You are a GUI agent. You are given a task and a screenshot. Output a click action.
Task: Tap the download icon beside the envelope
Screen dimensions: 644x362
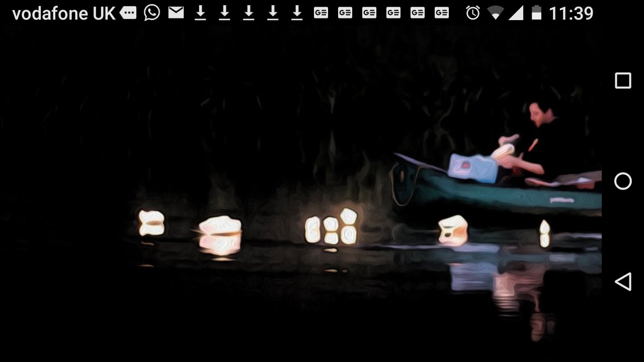click(200, 13)
